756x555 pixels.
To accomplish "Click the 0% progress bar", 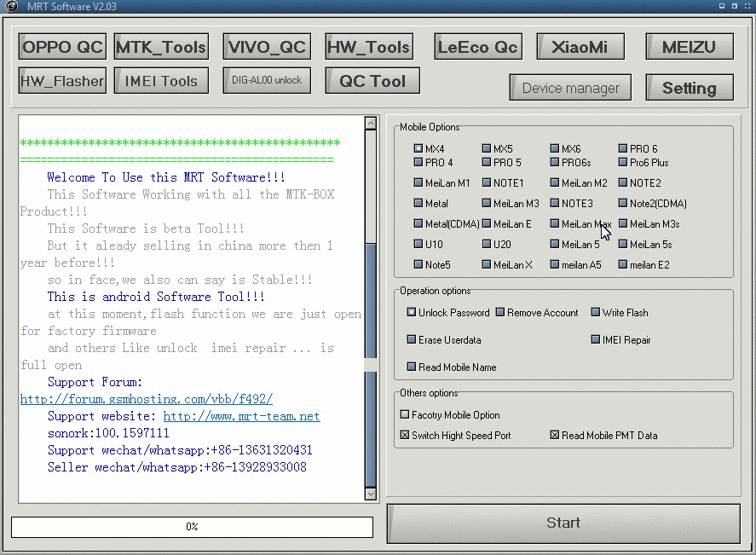I will click(x=192, y=527).
